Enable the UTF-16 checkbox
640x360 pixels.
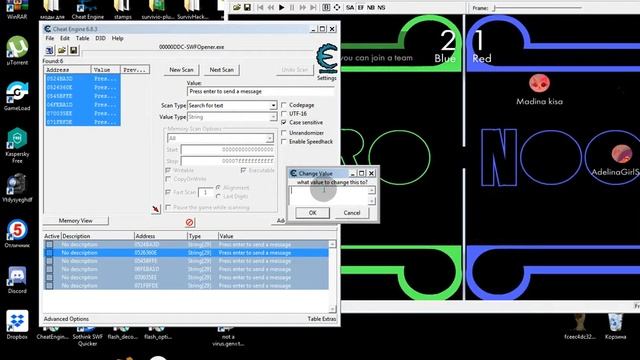[284, 114]
